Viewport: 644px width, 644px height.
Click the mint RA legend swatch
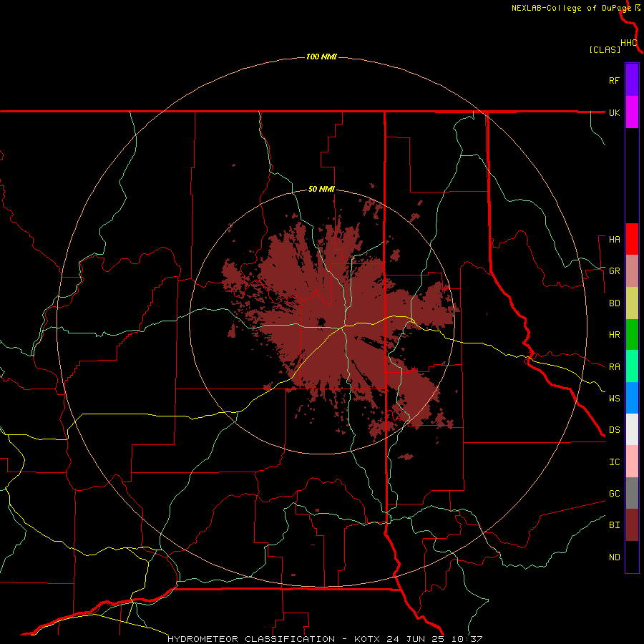(632, 366)
